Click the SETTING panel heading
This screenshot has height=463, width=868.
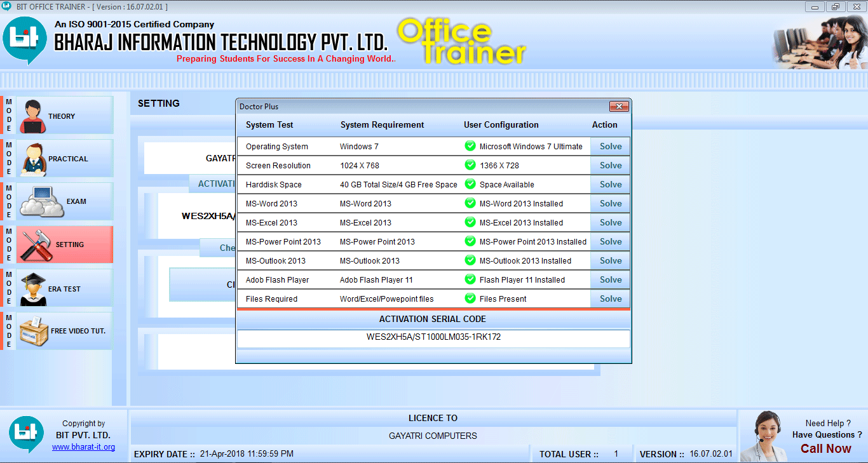tap(159, 103)
